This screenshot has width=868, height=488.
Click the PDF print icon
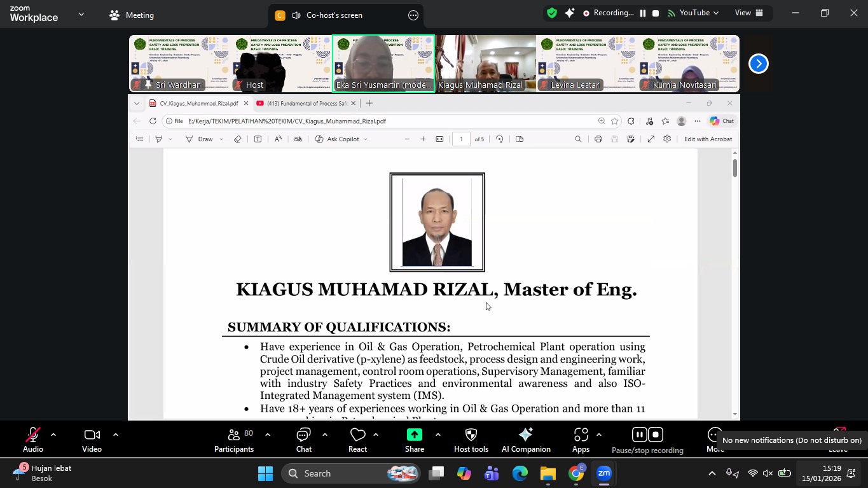click(598, 139)
